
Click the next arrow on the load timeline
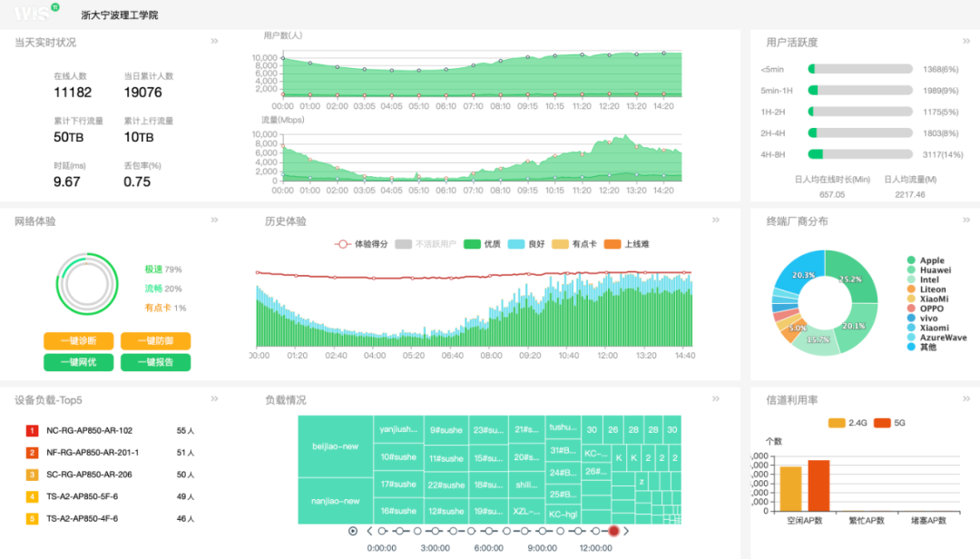[x=627, y=531]
